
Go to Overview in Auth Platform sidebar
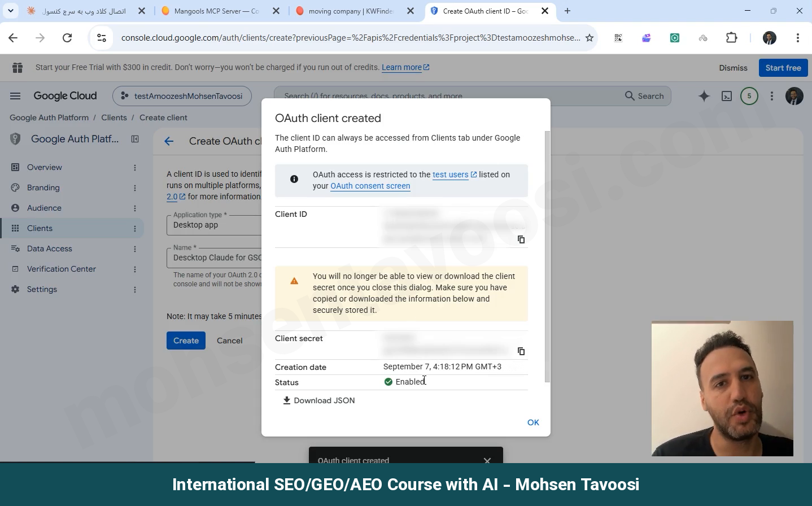[x=45, y=167]
